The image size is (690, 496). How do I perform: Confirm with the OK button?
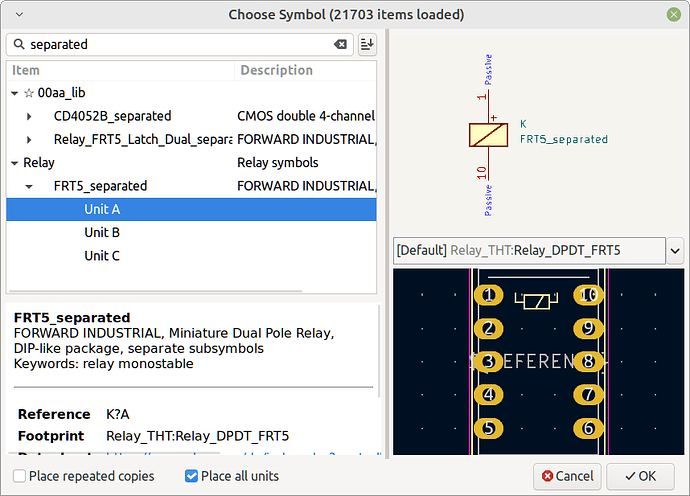tap(640, 476)
